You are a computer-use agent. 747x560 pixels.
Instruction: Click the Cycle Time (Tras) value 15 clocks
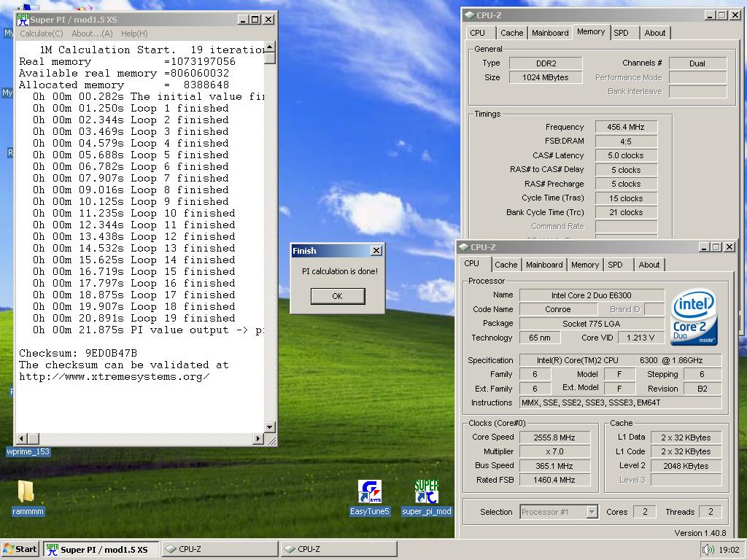point(626,198)
